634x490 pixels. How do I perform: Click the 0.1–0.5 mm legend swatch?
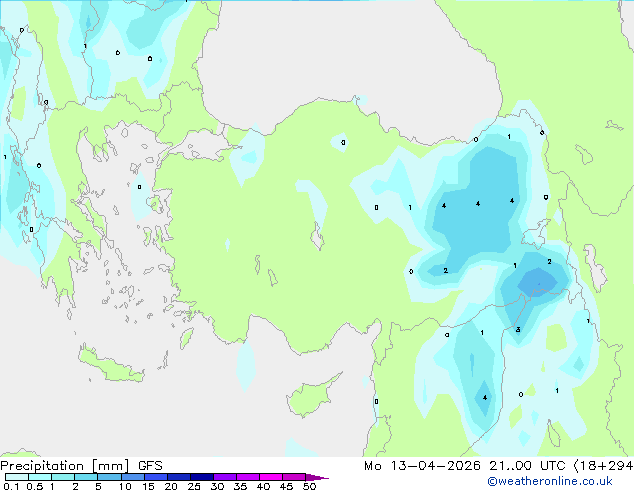(17, 477)
